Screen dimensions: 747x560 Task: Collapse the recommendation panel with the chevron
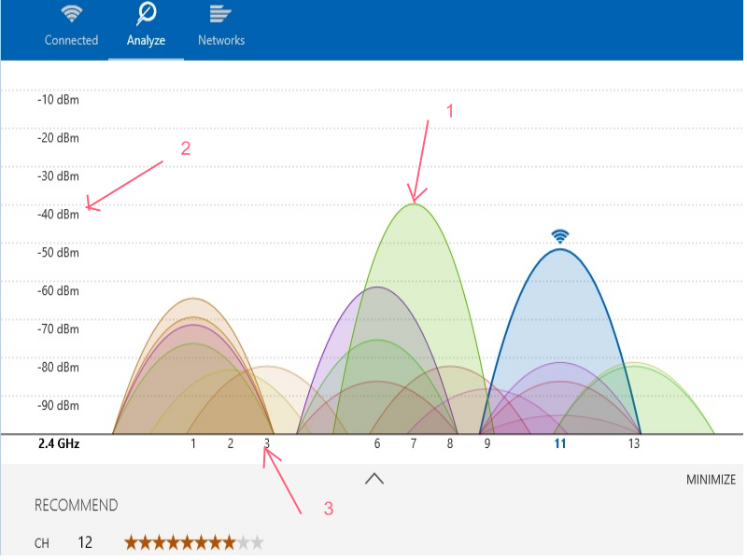pos(374,479)
